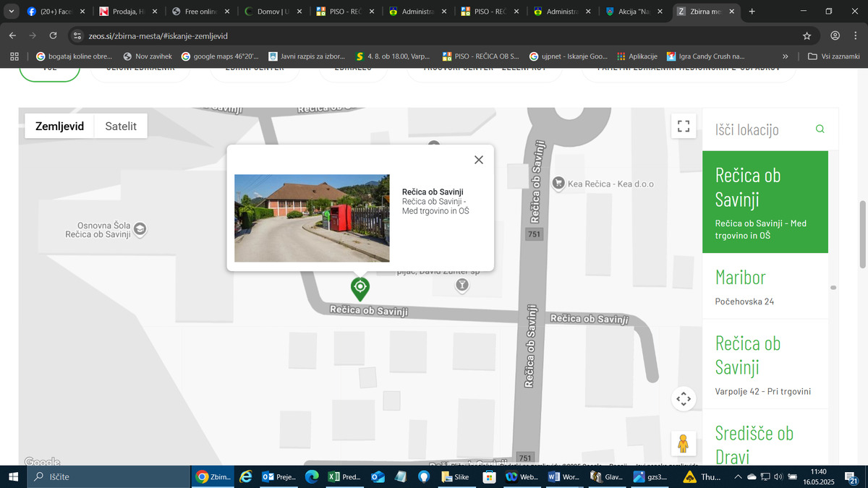868x488 pixels.
Task: Open Microsoft Edge from taskbar
Action: point(312,476)
